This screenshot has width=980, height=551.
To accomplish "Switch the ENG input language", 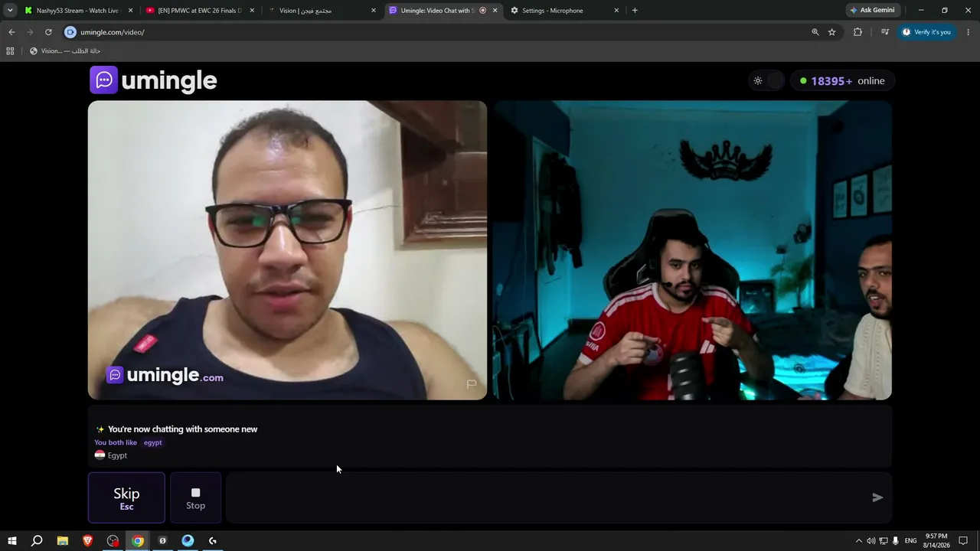I will [910, 541].
